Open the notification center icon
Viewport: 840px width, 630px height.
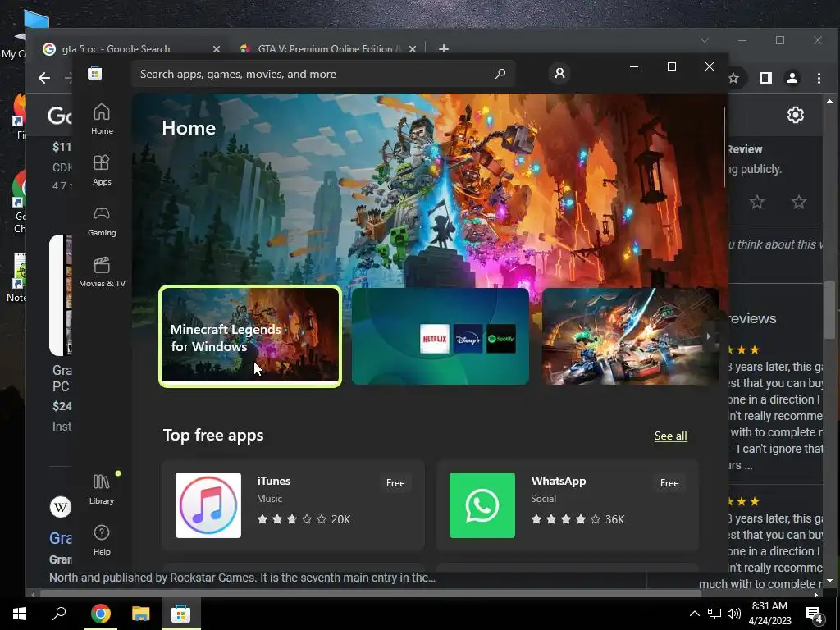pos(815,614)
